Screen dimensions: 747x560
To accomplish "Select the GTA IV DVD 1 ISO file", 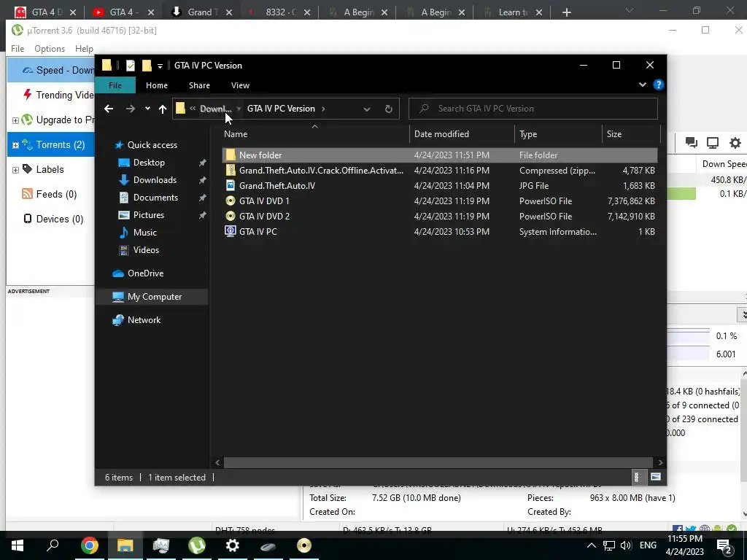I will [440, 201].
